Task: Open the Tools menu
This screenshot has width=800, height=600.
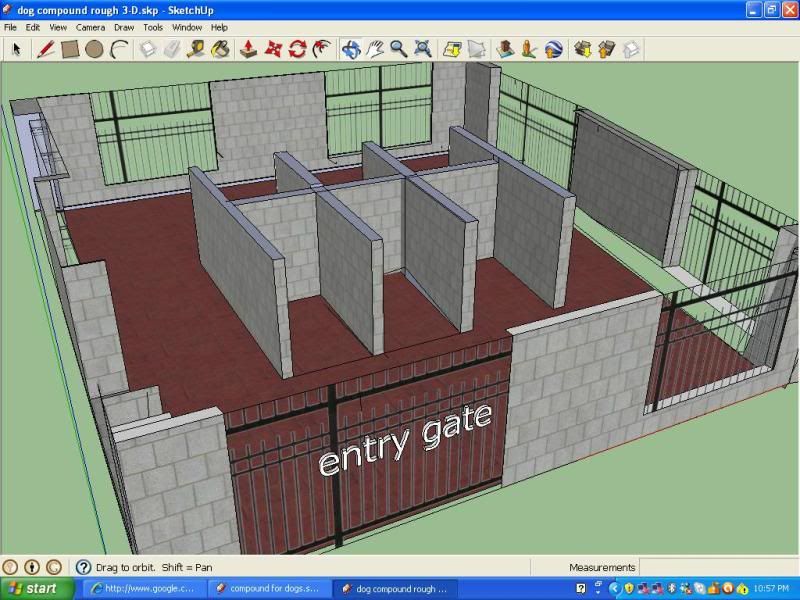Action: pyautogui.click(x=152, y=28)
